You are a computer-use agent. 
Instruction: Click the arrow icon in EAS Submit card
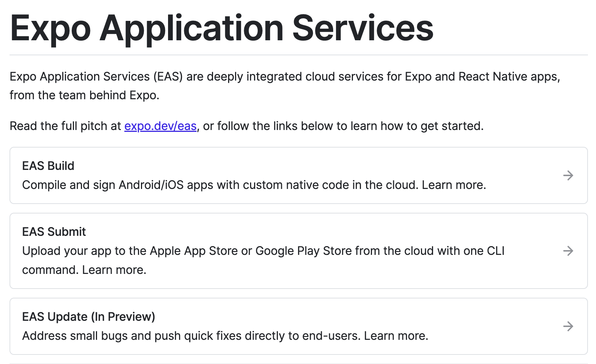coord(568,251)
